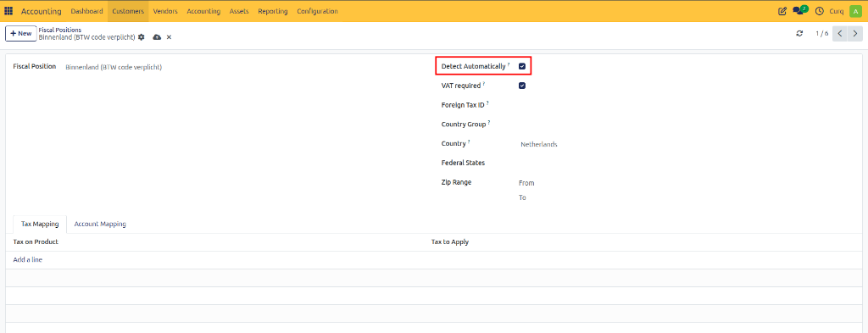The height and width of the screenshot is (333, 868).
Task: Open the Reporting menu
Action: click(273, 11)
